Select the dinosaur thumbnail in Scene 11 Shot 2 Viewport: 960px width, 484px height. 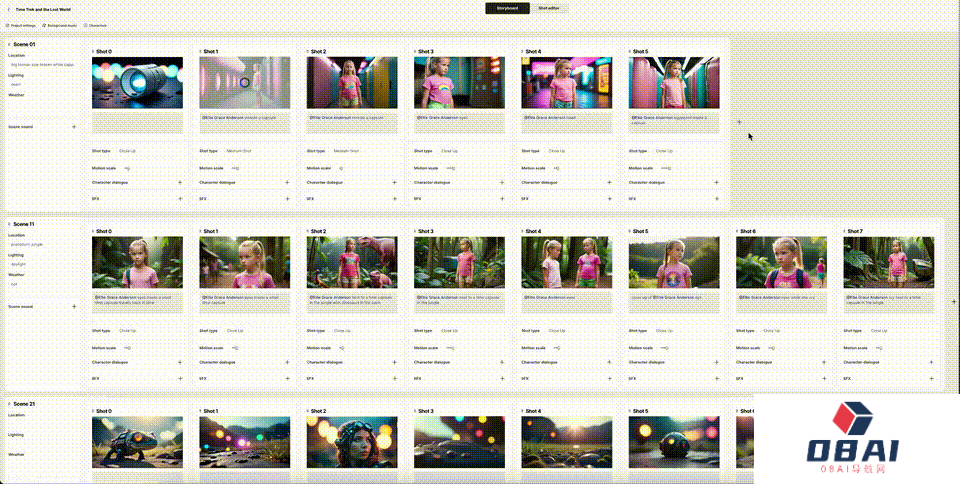click(351, 263)
